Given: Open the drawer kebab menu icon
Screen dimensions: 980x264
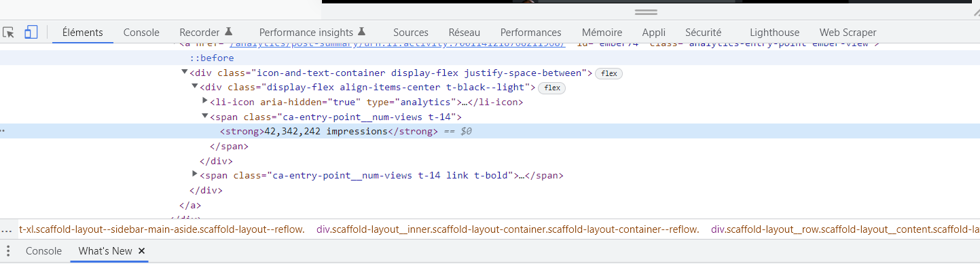Looking at the screenshot, I should coord(9,251).
